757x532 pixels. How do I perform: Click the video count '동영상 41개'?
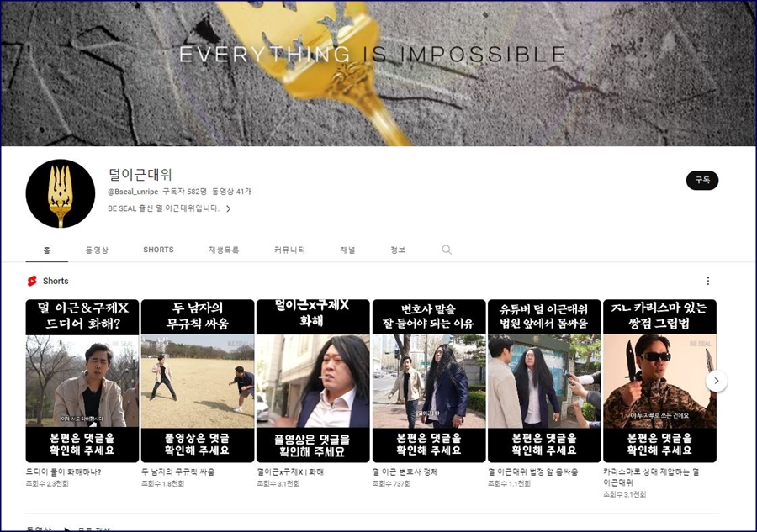[232, 192]
